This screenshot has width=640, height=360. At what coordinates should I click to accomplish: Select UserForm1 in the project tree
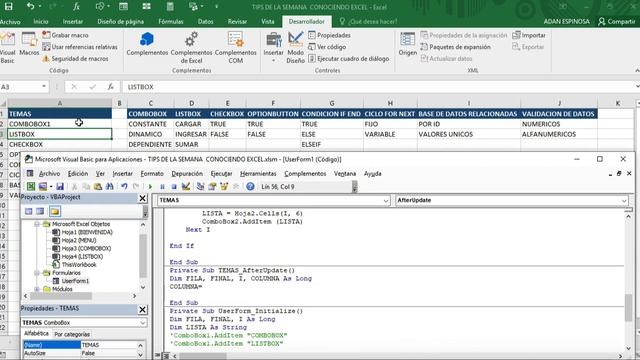(71, 281)
